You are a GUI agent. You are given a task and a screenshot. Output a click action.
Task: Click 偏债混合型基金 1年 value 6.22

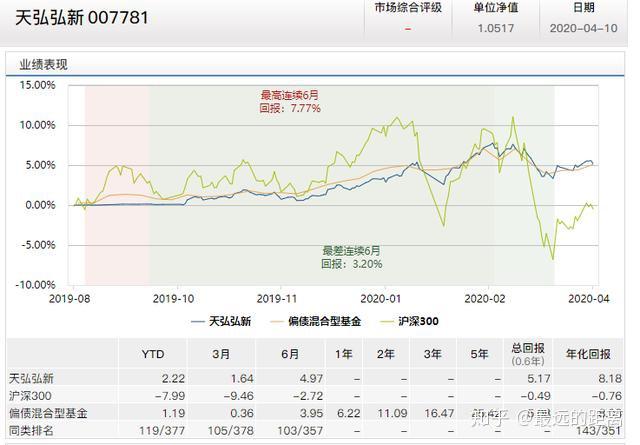(x=349, y=413)
